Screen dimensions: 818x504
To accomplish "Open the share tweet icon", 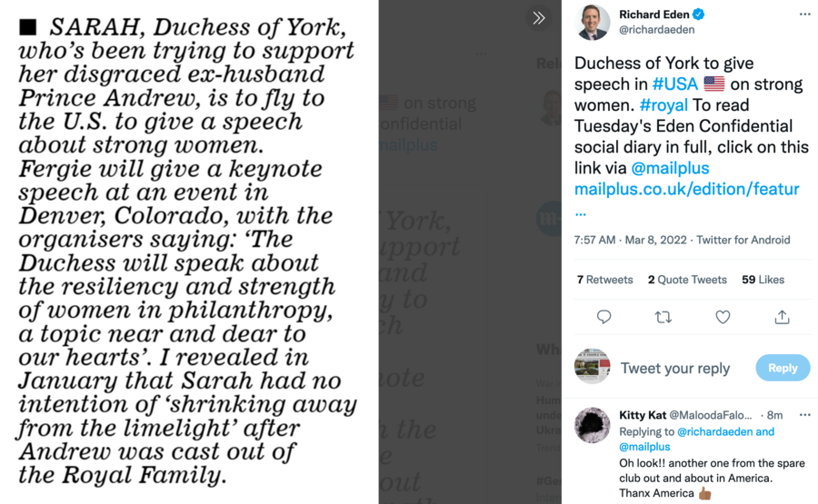I will pos(782,317).
